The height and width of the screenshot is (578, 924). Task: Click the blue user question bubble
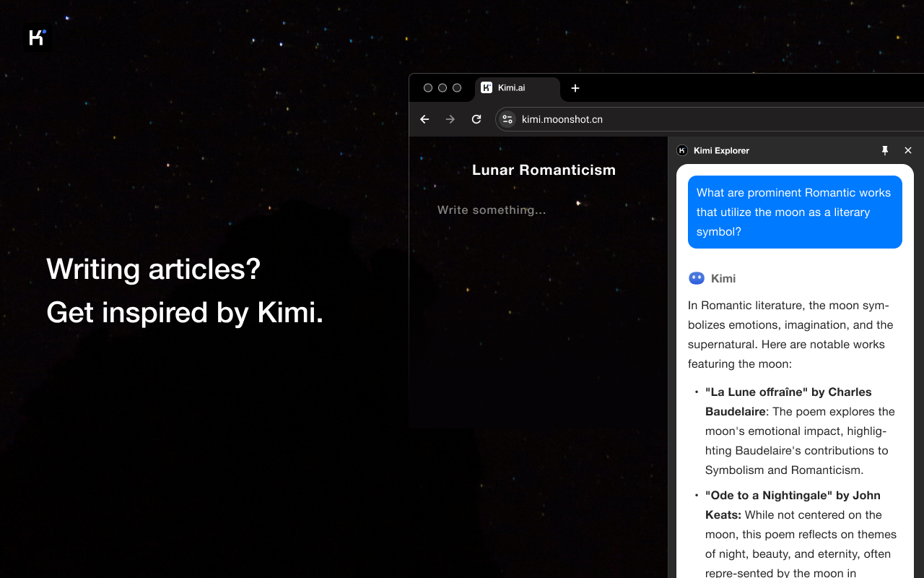tap(795, 212)
